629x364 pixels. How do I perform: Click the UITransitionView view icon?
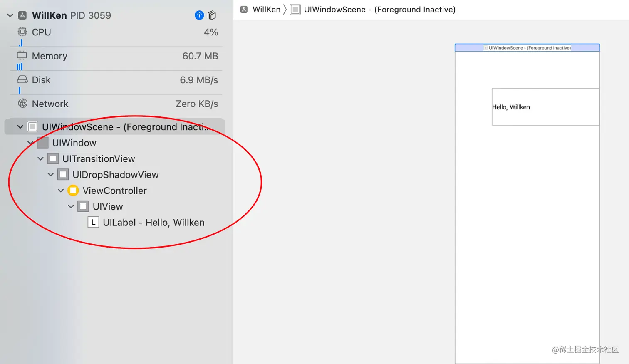53,158
